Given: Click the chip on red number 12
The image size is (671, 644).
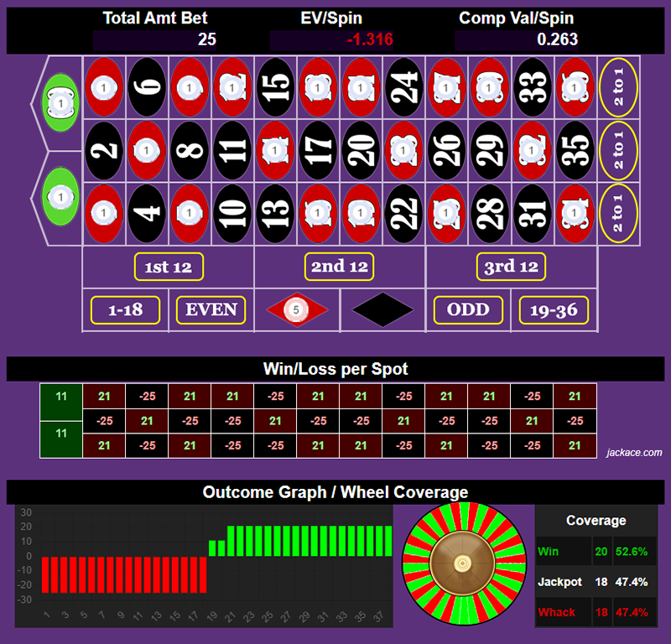Looking at the screenshot, I should pyautogui.click(x=232, y=88).
